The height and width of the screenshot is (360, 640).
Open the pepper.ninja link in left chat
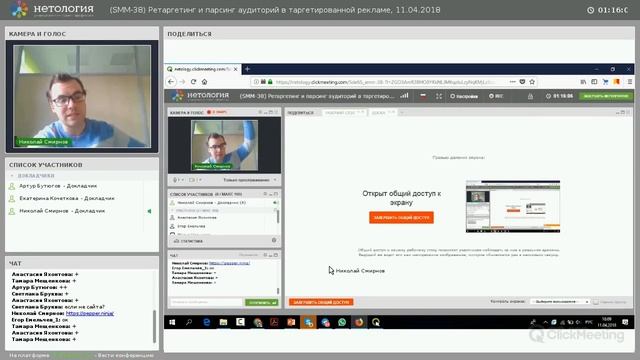(x=90, y=313)
